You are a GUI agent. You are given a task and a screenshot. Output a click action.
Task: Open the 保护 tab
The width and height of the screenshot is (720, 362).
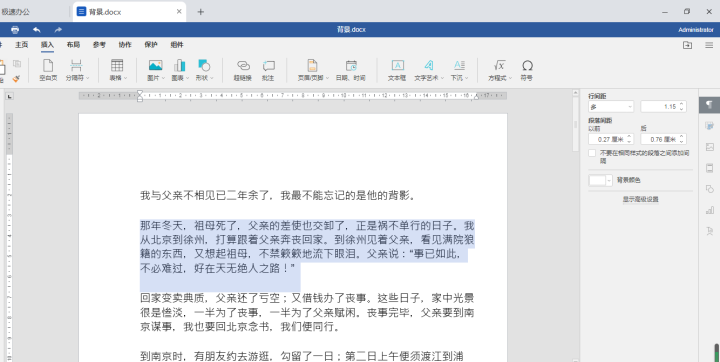[151, 45]
